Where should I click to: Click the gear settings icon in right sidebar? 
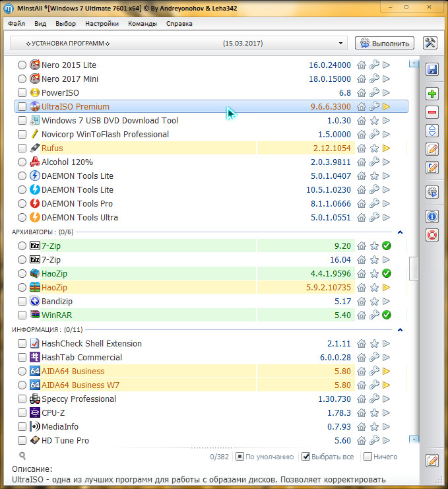tap(432, 192)
